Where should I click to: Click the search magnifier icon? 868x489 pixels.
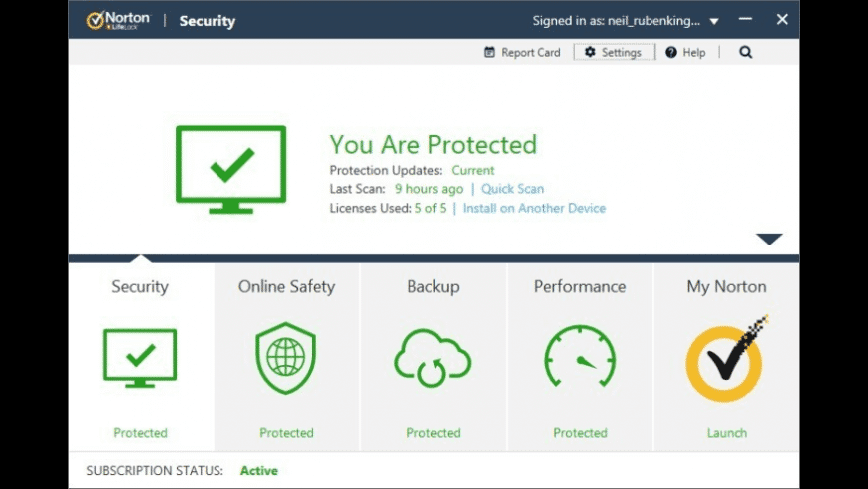745,53
